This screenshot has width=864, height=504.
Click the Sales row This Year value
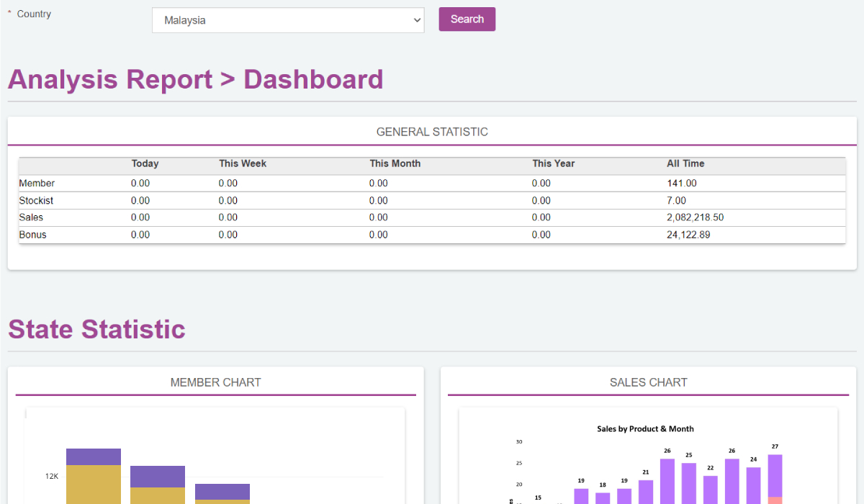click(541, 217)
